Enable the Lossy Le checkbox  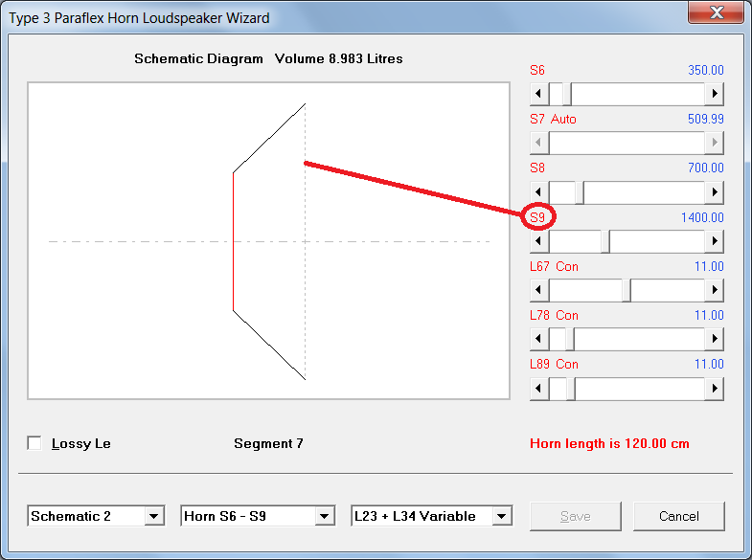tap(34, 443)
